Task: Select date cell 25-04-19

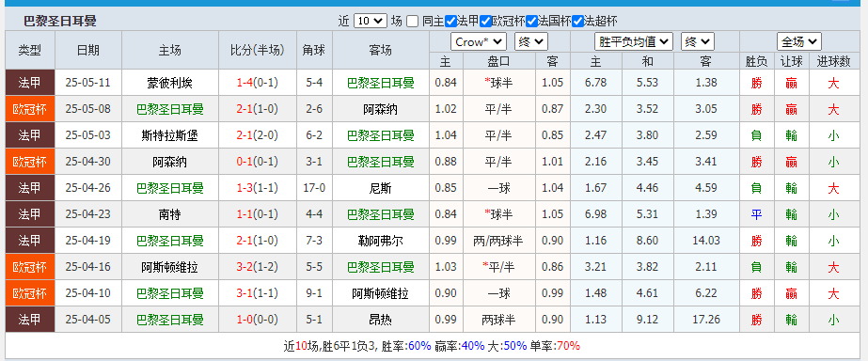Action: (88, 241)
